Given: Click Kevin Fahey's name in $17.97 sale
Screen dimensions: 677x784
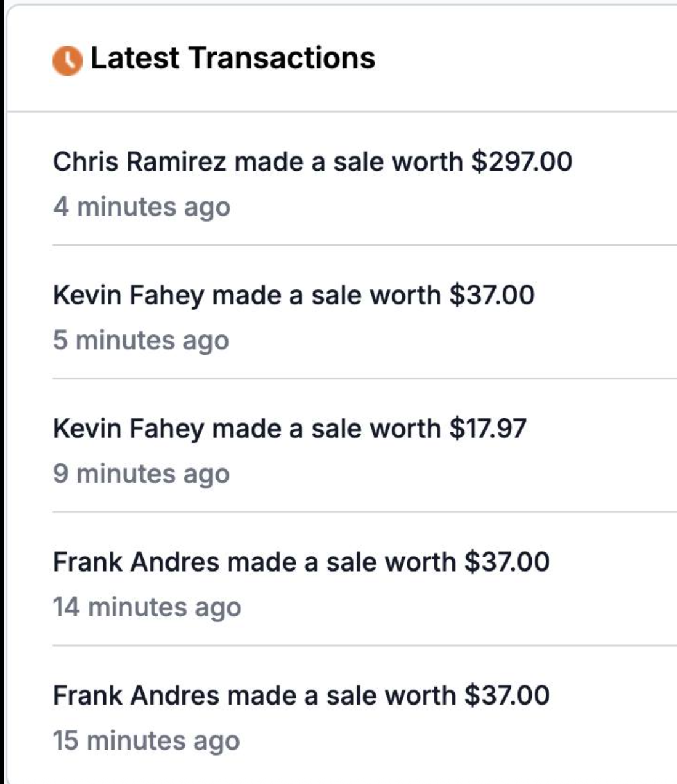Looking at the screenshot, I should pos(128,429).
